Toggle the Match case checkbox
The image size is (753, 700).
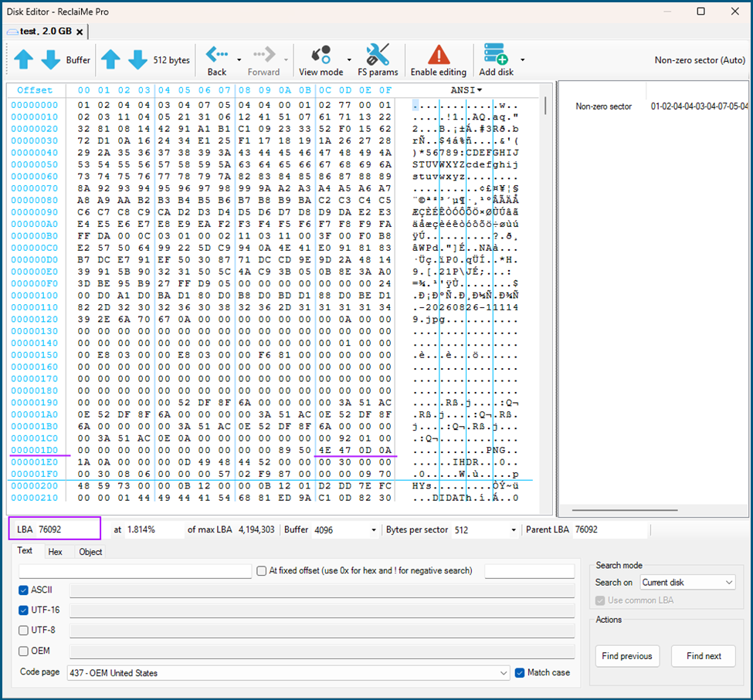pos(520,673)
